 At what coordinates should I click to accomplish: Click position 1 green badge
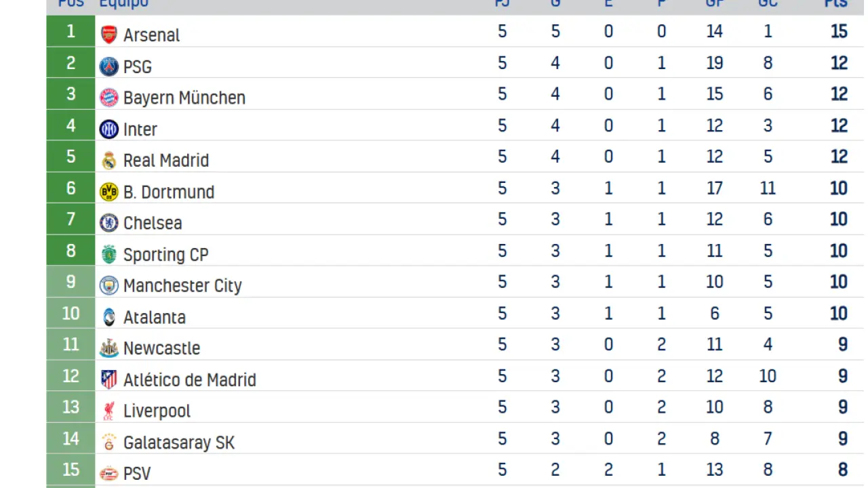point(71,32)
